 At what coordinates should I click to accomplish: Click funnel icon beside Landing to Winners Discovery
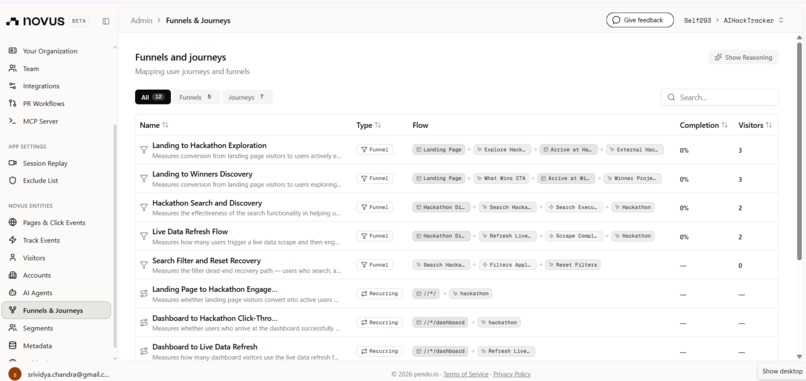[x=144, y=178]
